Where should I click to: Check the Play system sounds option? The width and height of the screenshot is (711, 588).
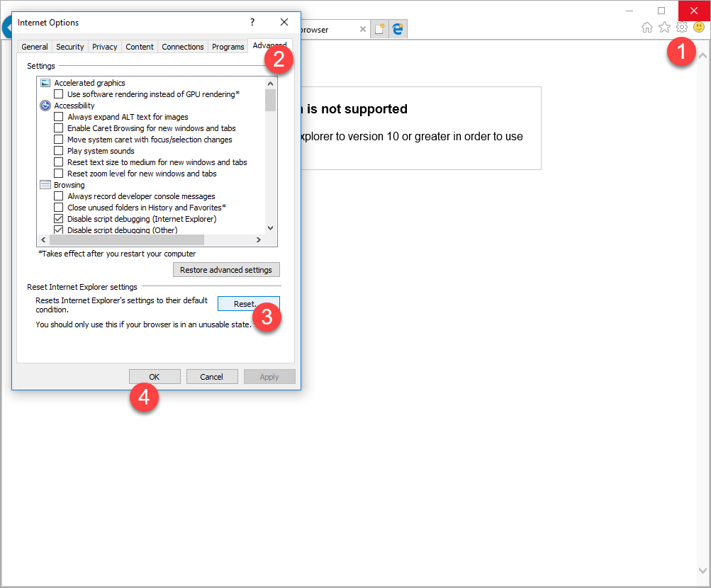[x=58, y=151]
